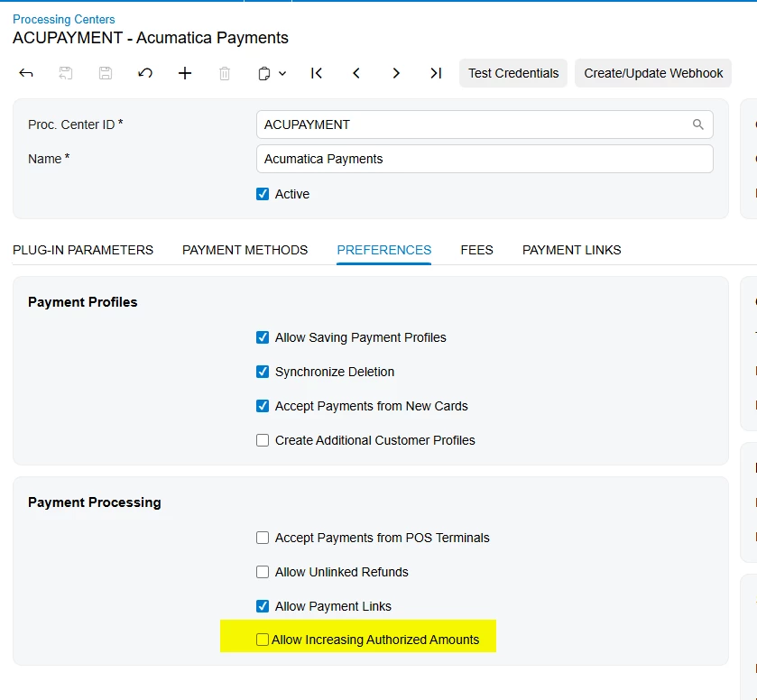Click the Delete trash can icon
The width and height of the screenshot is (757, 700).
coord(225,73)
